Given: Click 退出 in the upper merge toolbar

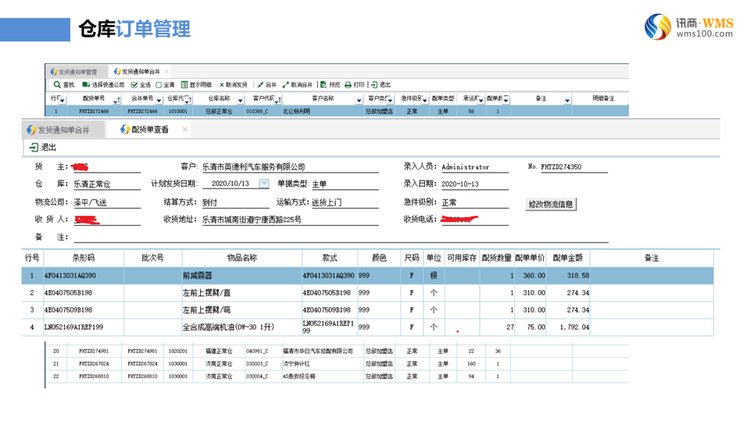Looking at the screenshot, I should [x=381, y=85].
